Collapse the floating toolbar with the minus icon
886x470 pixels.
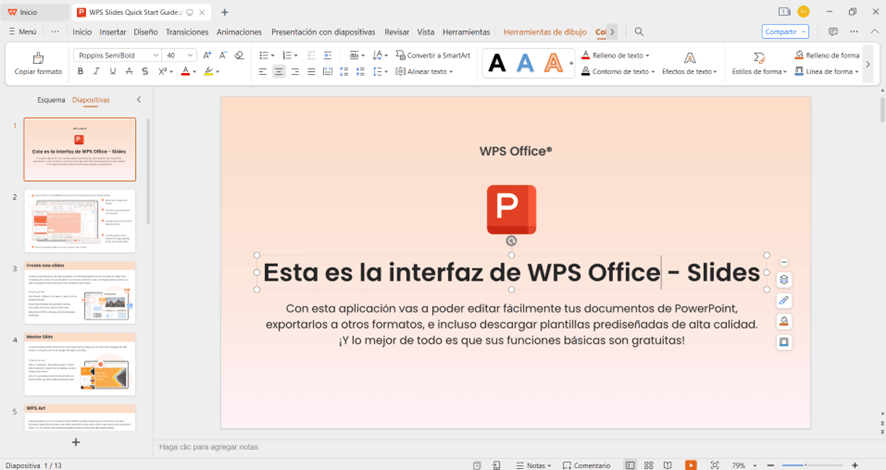pos(784,262)
